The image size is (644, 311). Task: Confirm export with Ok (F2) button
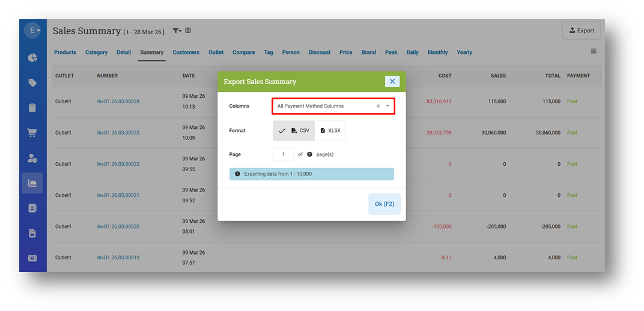pos(384,204)
